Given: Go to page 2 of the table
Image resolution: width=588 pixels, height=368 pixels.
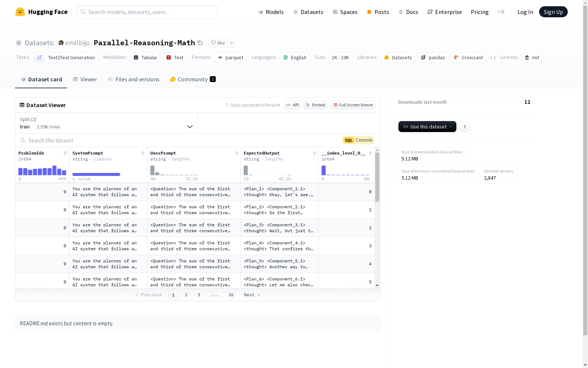Looking at the screenshot, I should tap(186, 295).
